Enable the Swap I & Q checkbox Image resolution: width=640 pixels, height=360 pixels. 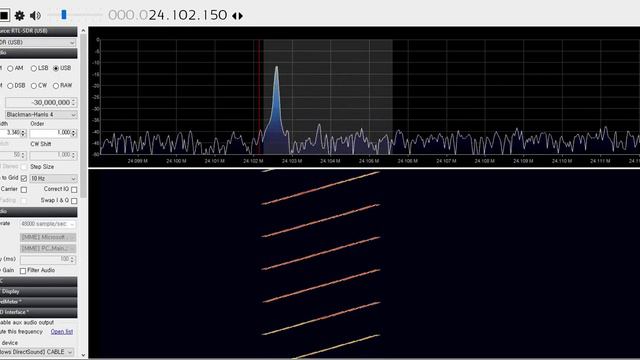tap(74, 201)
